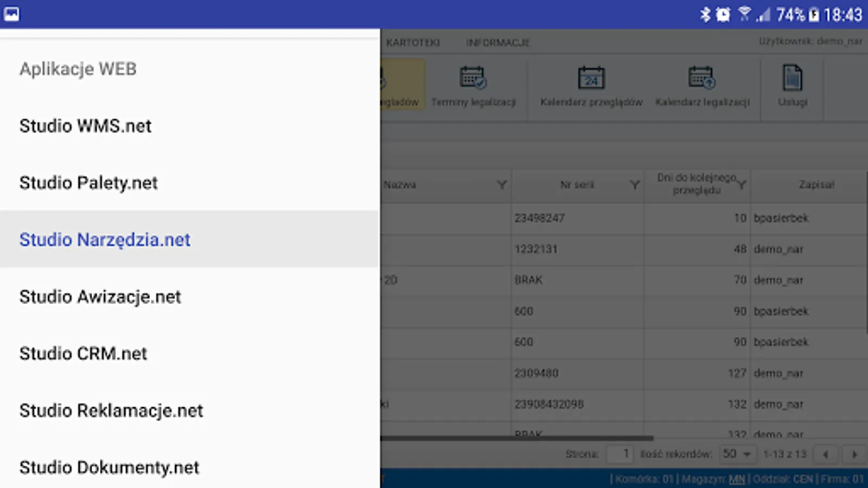Click the Bluetooth icon in the status bar
The width and height of the screenshot is (868, 488).
[x=706, y=15]
